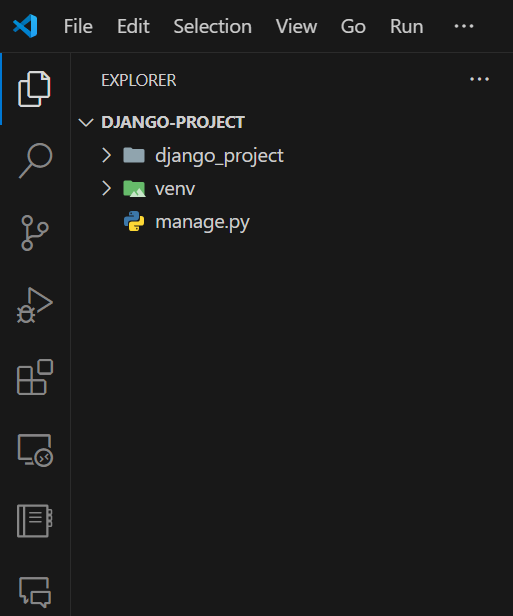
Task: Open the Edit menu
Action: [133, 27]
